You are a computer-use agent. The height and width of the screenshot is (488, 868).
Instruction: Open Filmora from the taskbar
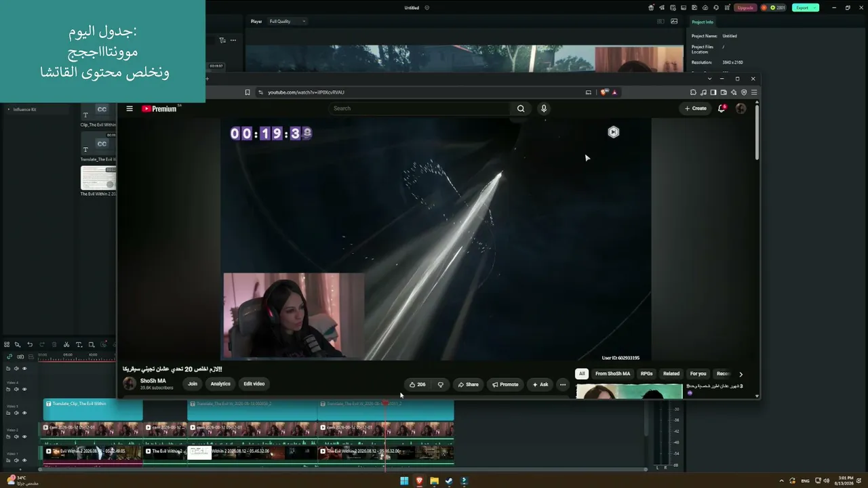464,481
